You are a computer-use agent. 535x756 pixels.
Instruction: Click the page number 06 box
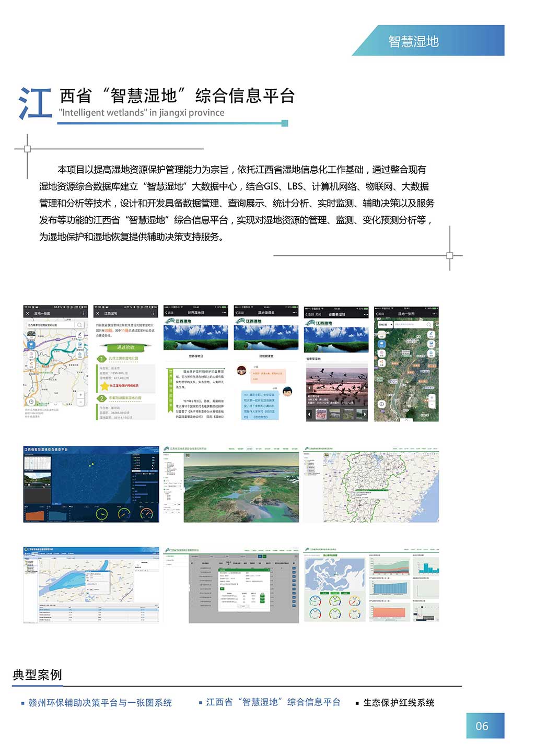coord(485,726)
